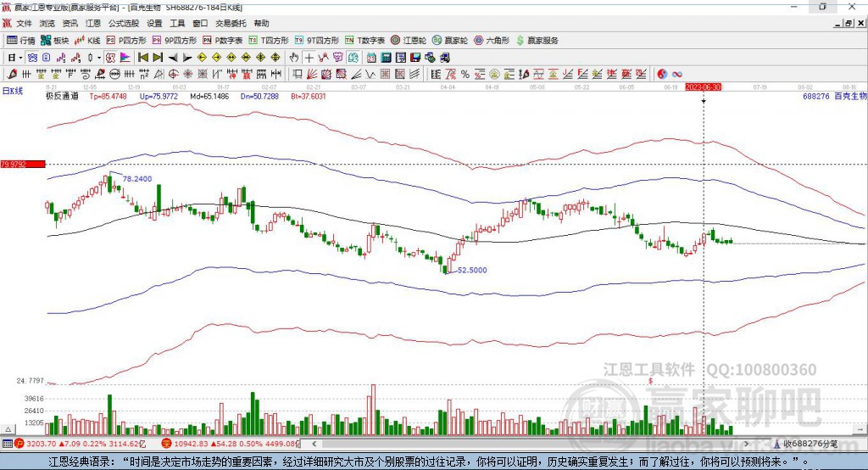Open the calendar icon showing 21
The image size is (868, 470).
click(x=371, y=58)
